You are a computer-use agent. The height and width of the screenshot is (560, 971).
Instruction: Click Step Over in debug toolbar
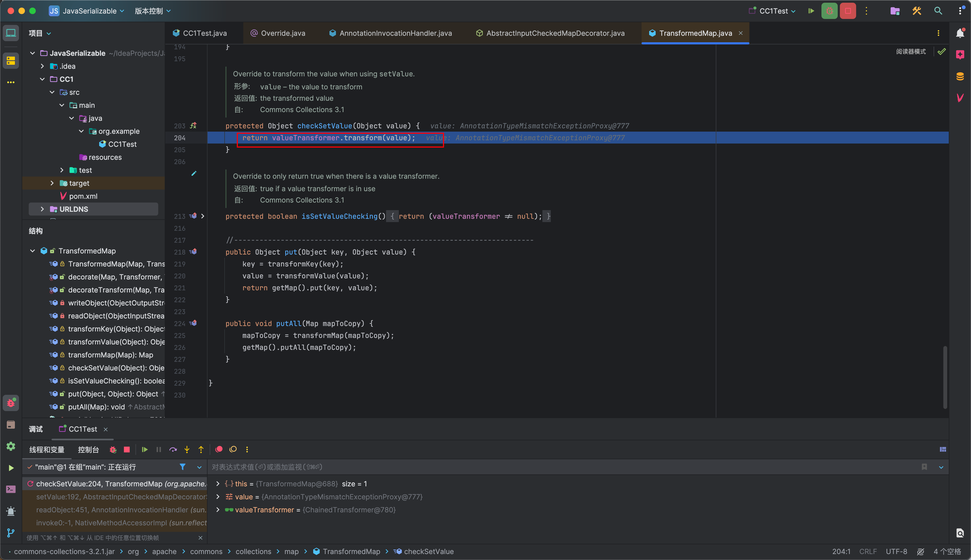tap(173, 449)
